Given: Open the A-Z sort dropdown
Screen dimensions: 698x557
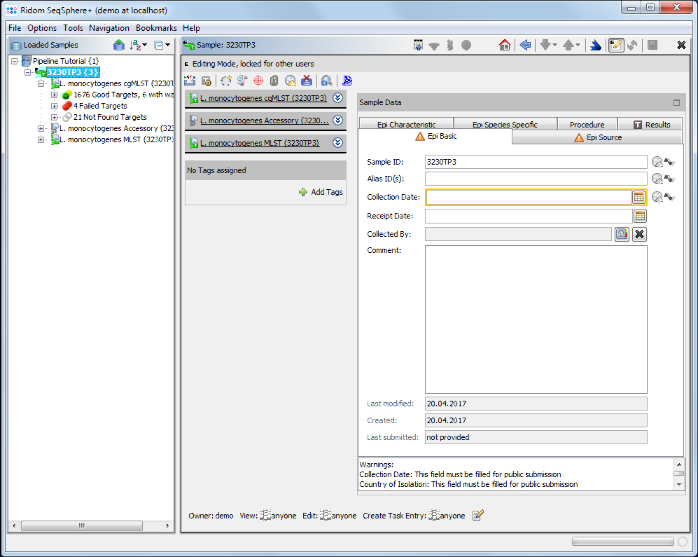Looking at the screenshot, I should tap(138, 45).
